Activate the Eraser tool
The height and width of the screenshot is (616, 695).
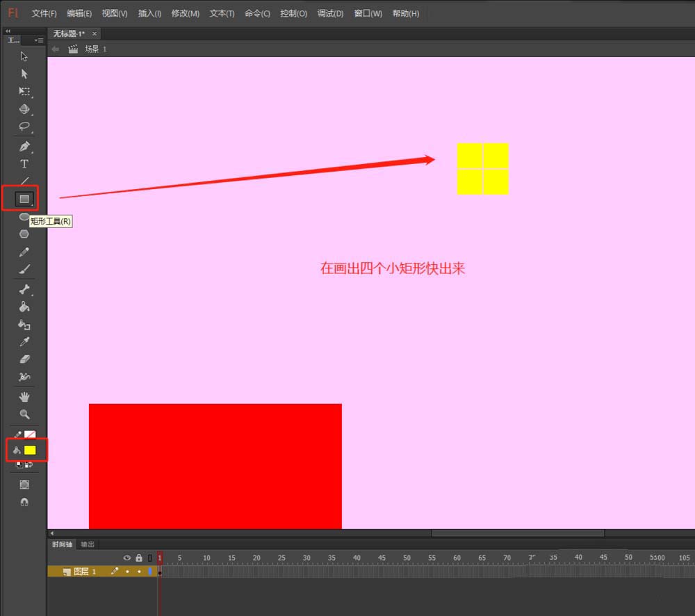click(24, 359)
